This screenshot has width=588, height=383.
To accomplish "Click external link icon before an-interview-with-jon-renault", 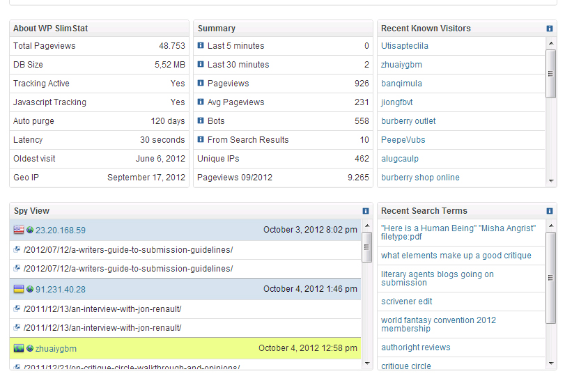I will click(x=17, y=309).
